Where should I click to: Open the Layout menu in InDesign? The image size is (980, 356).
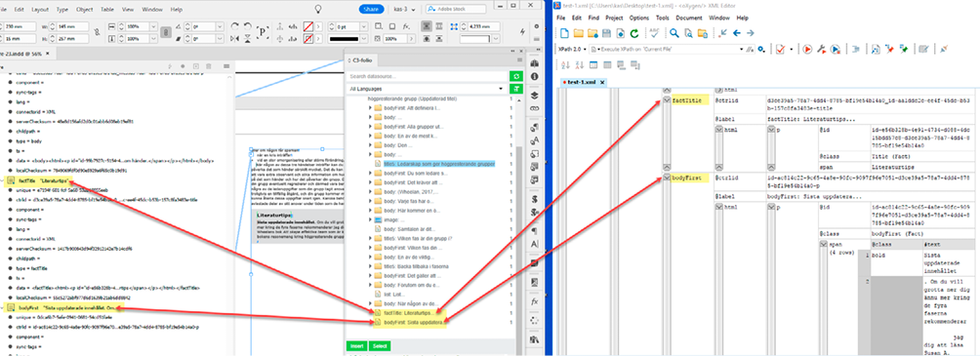pyautogui.click(x=40, y=10)
